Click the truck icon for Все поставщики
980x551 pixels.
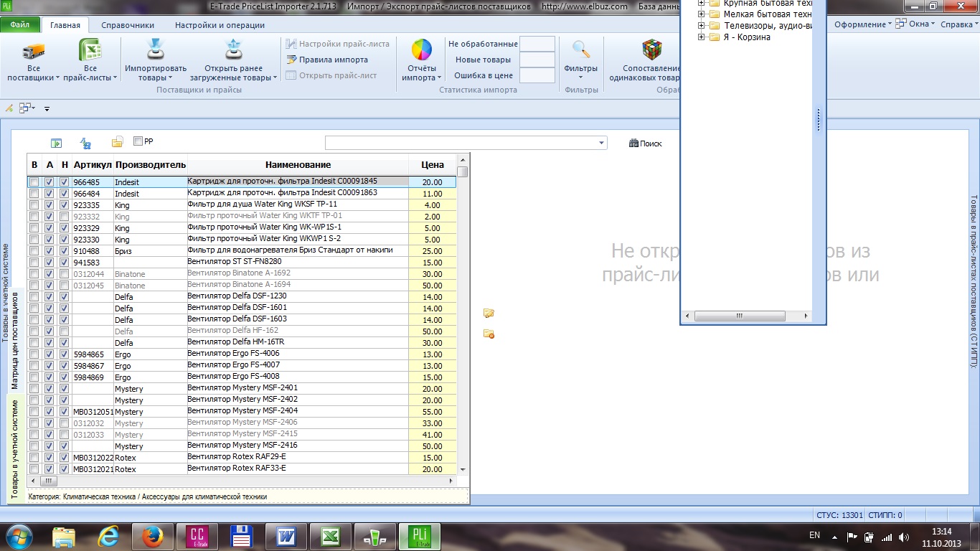tap(34, 51)
